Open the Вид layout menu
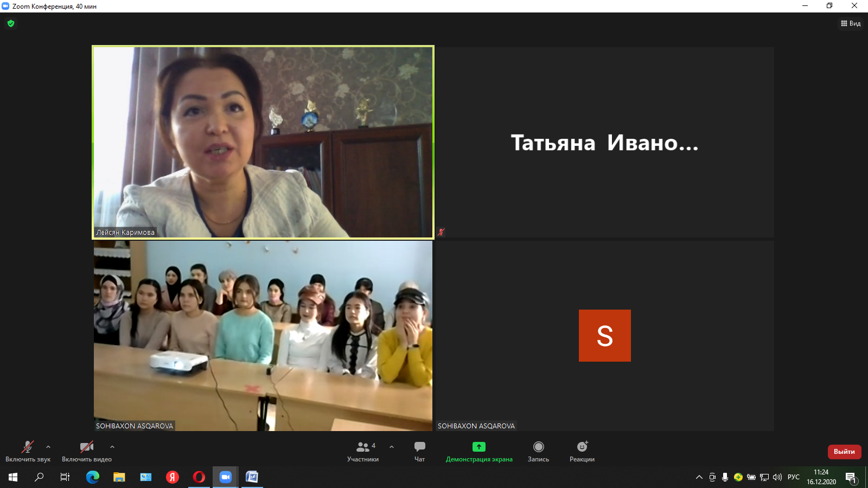 tap(851, 23)
